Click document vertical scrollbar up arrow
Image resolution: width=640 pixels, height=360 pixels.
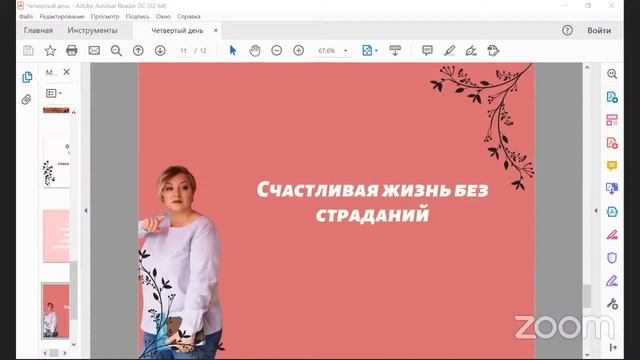pyautogui.click(x=587, y=67)
